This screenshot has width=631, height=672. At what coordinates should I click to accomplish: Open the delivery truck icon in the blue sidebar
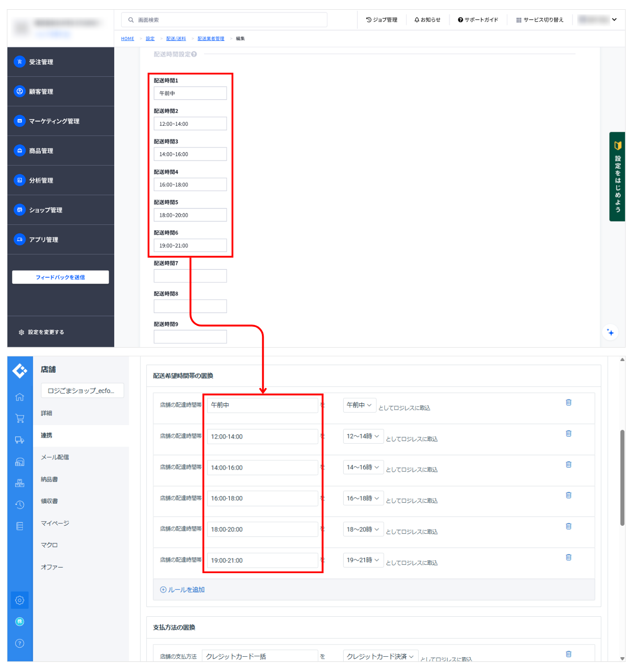coord(20,440)
